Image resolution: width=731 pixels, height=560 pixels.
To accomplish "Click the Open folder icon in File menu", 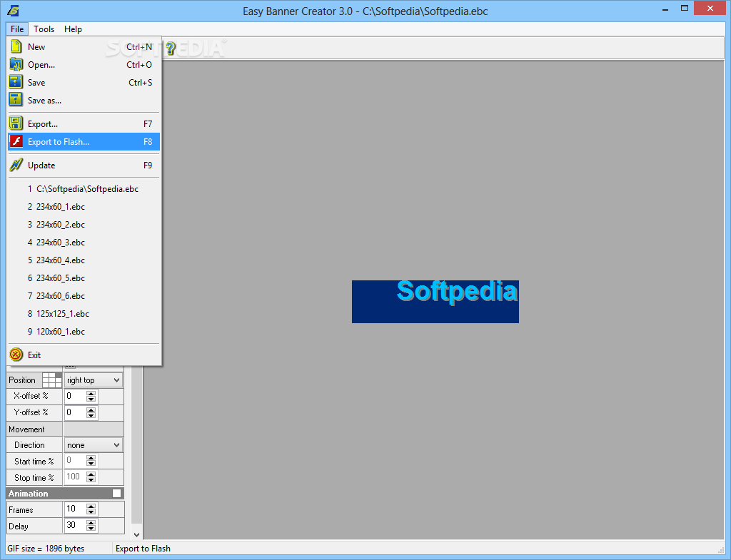I will click(16, 64).
